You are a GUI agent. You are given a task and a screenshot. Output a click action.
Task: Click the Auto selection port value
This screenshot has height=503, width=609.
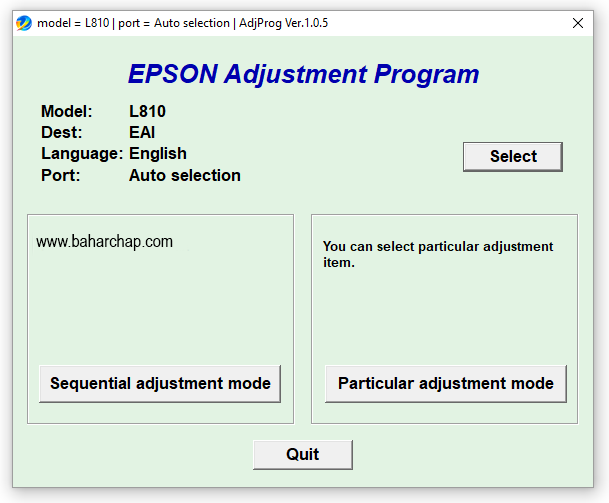point(185,175)
